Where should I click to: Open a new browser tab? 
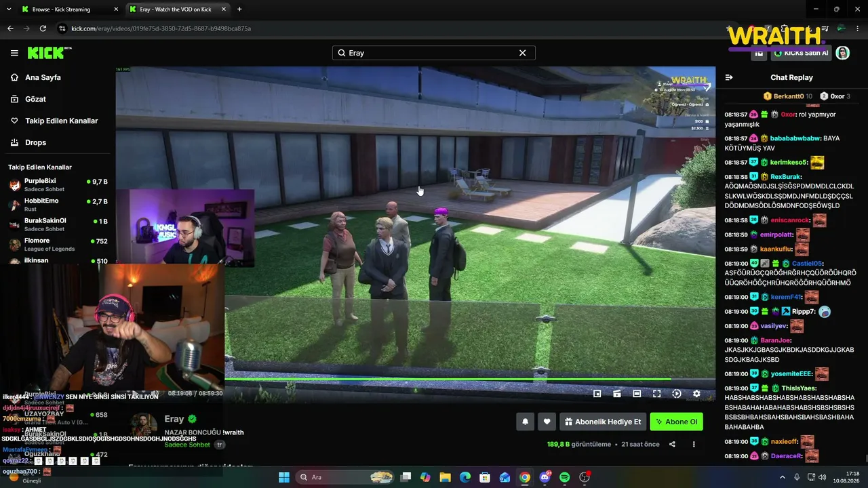pyautogui.click(x=239, y=9)
